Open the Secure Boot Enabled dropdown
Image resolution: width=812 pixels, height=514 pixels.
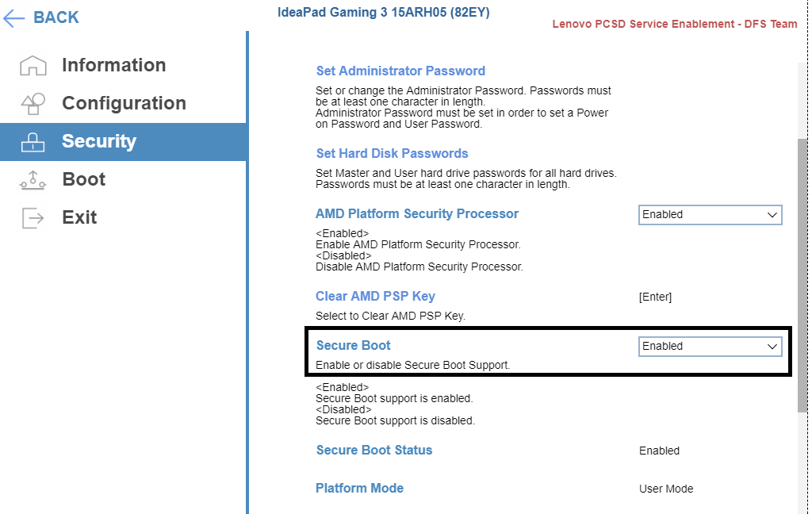point(710,346)
